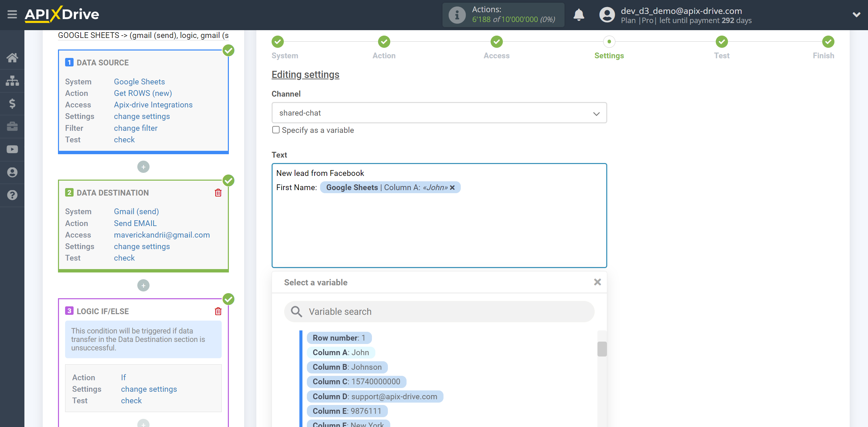Viewport: 868px width, 427px height.
Task: Select the Row number variable
Action: tap(339, 338)
